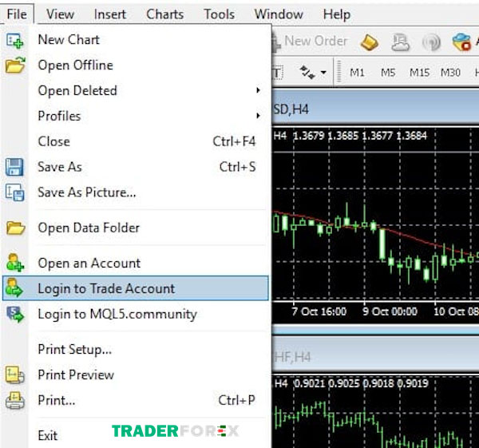The height and width of the screenshot is (448, 479).
Task: Click the Open Data Folder icon
Action: point(15,228)
